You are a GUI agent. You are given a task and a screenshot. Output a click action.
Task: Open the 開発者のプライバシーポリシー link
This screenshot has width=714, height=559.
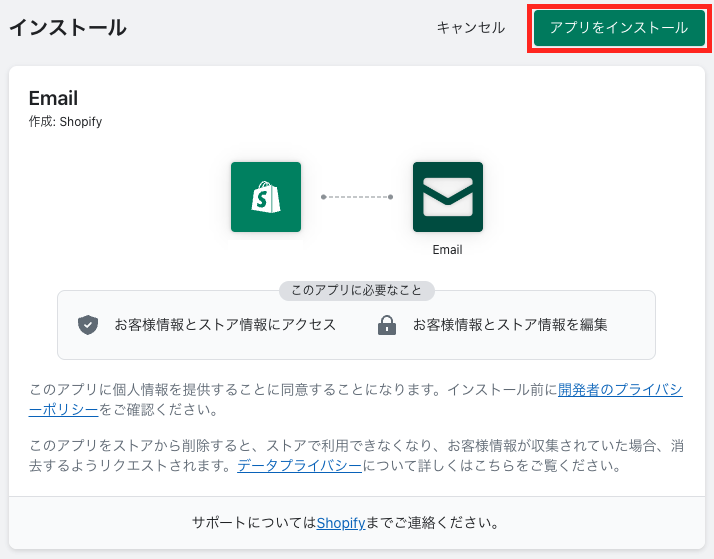[x=620, y=390]
